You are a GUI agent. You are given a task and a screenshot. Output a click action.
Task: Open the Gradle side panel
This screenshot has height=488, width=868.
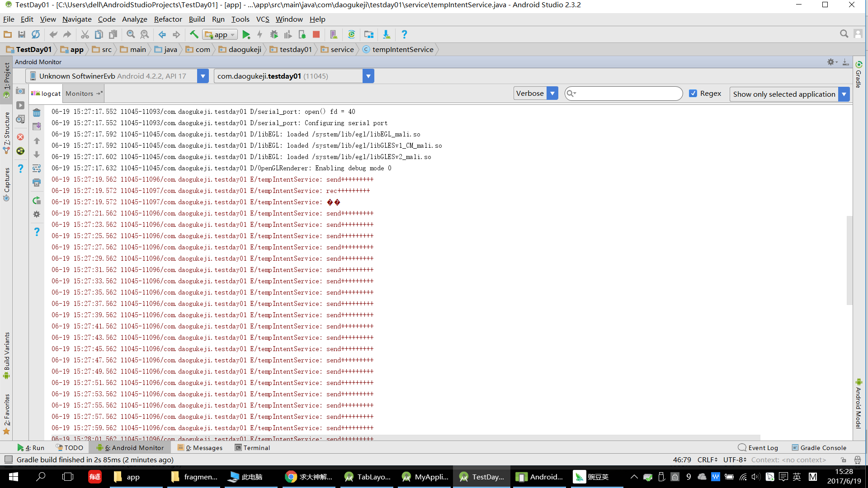[x=859, y=75]
